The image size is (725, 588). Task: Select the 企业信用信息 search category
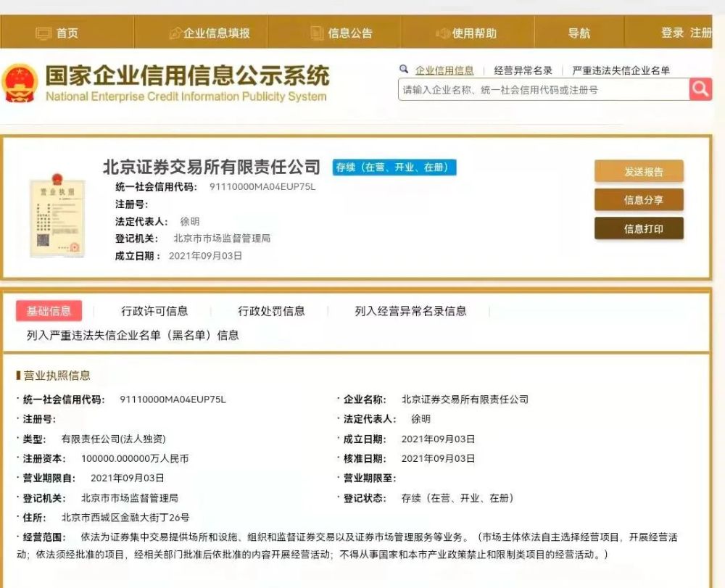[444, 71]
